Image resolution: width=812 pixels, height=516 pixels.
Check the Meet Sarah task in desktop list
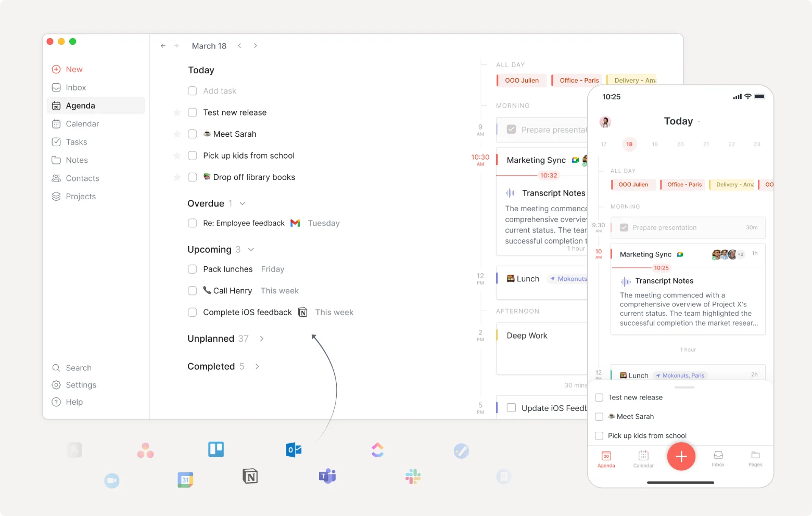(192, 134)
